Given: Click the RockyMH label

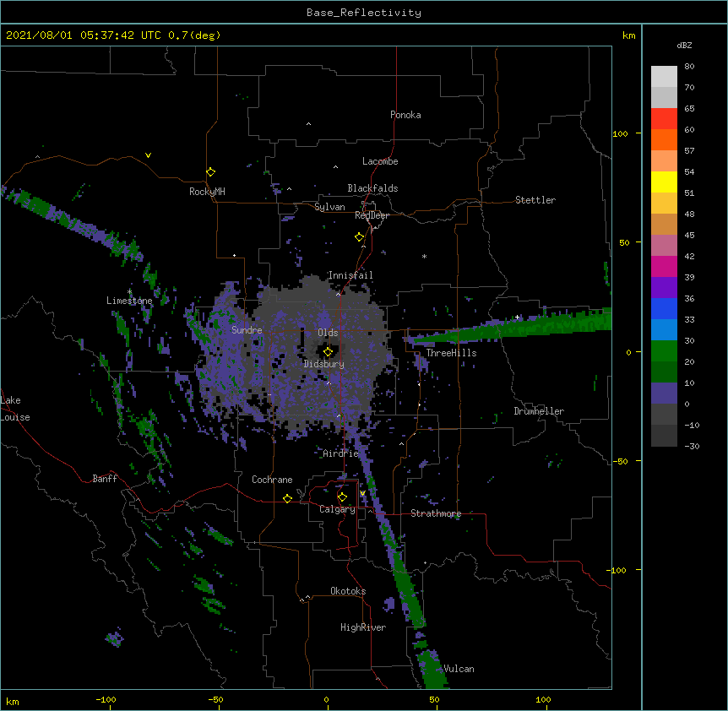Looking at the screenshot, I should point(207,192).
